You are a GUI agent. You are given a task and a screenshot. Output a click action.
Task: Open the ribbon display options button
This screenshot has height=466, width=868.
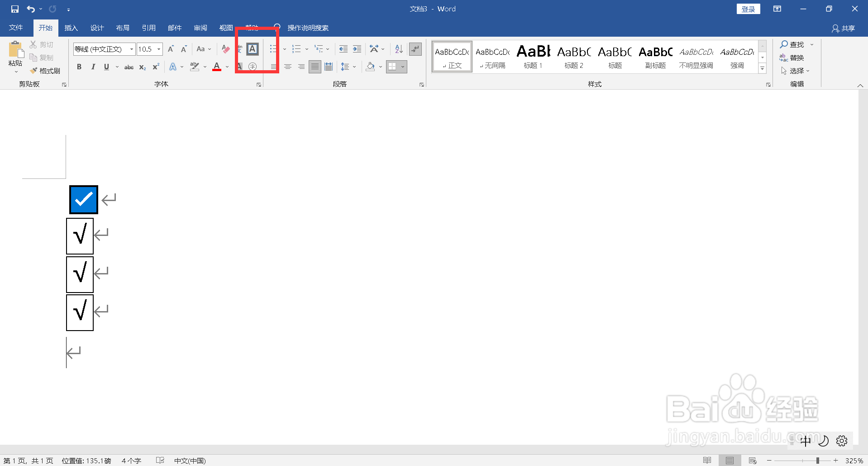(x=777, y=9)
